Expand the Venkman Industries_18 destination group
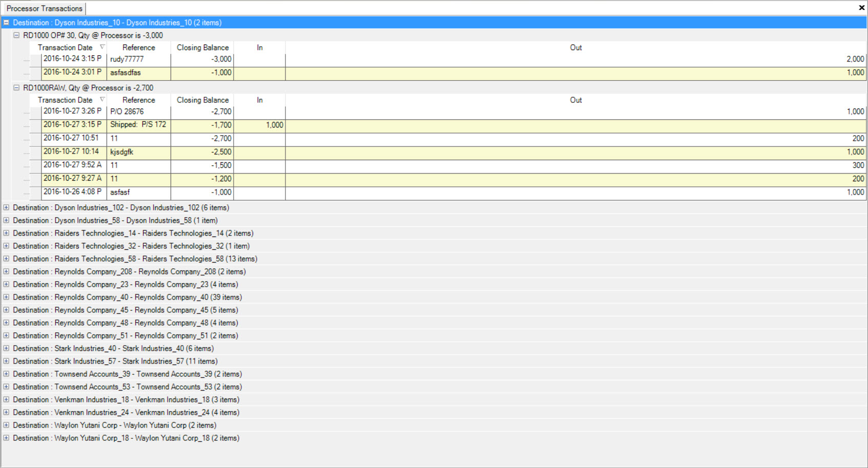Viewport: 868px width, 468px height. [x=6, y=399]
